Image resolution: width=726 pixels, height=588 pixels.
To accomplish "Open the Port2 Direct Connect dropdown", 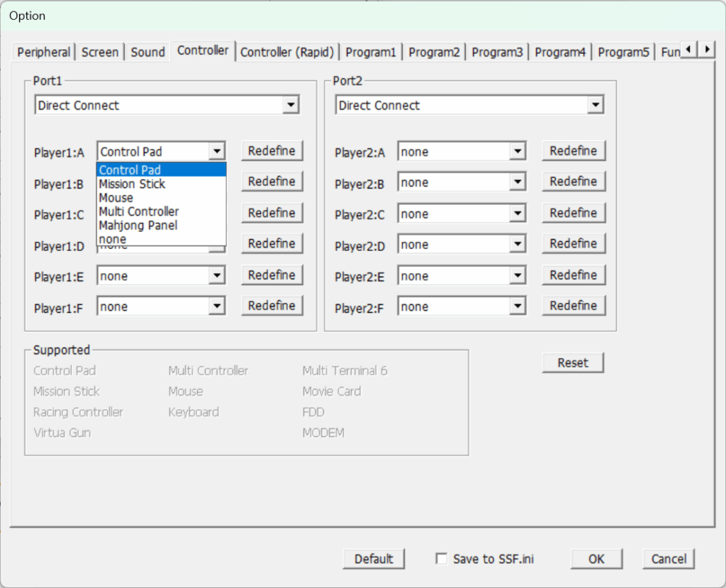I will [594, 106].
